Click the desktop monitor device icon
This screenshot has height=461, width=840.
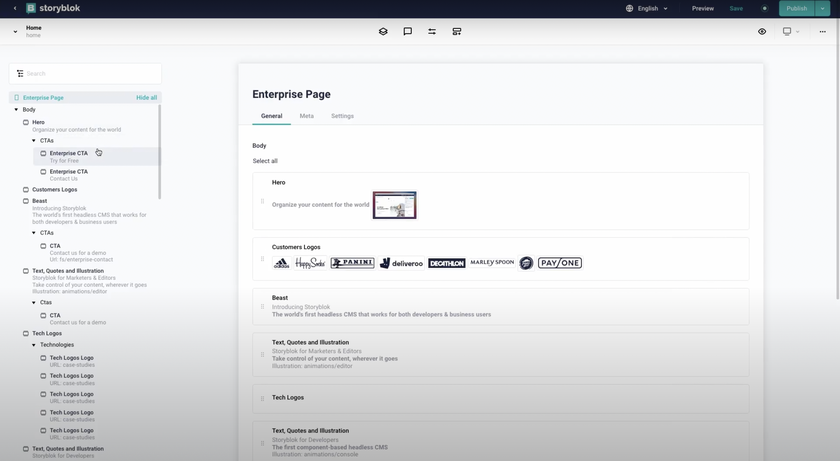pos(787,32)
